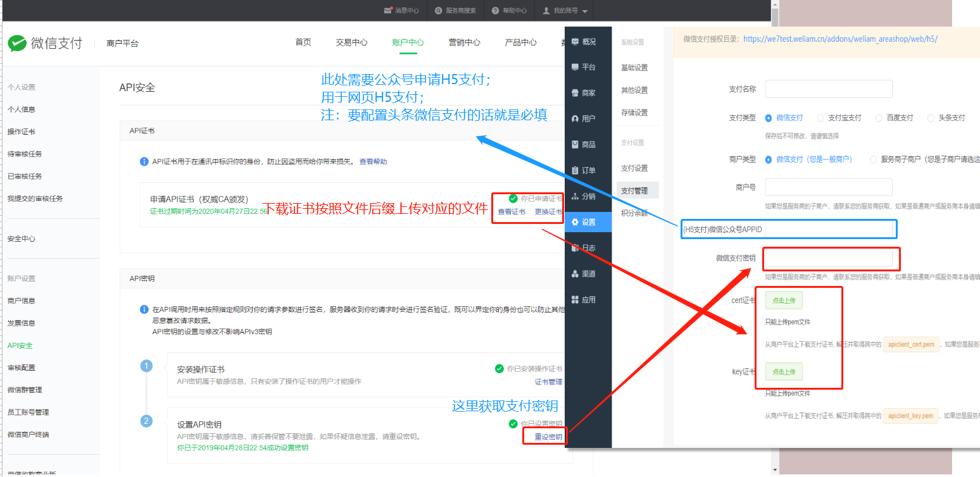Open 帮助中心 help center in top bar
The width and height of the screenshot is (980, 477).
(x=509, y=11)
